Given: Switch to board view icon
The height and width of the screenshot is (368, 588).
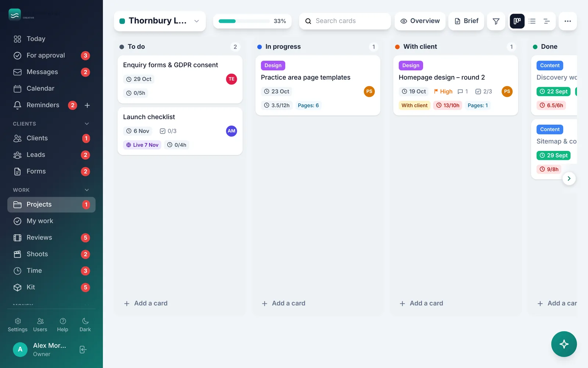Looking at the screenshot, I should (517, 21).
